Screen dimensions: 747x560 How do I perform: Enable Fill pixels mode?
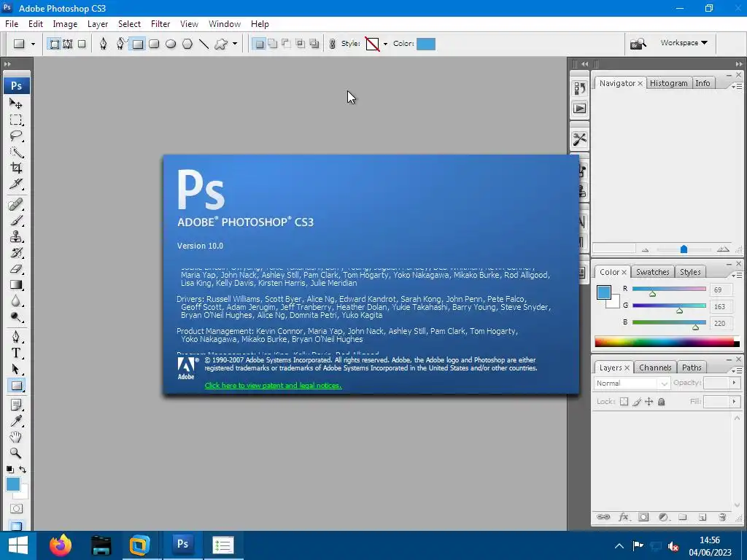82,44
